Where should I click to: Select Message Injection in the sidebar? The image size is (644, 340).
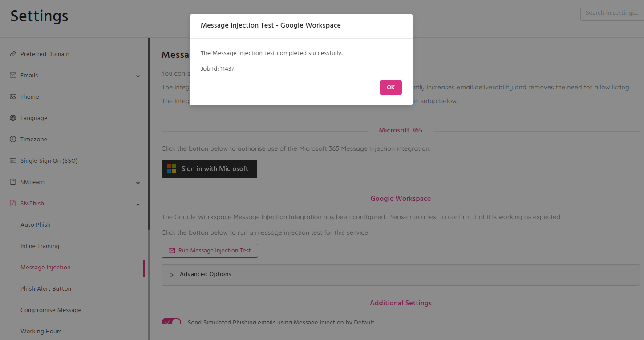click(x=45, y=267)
